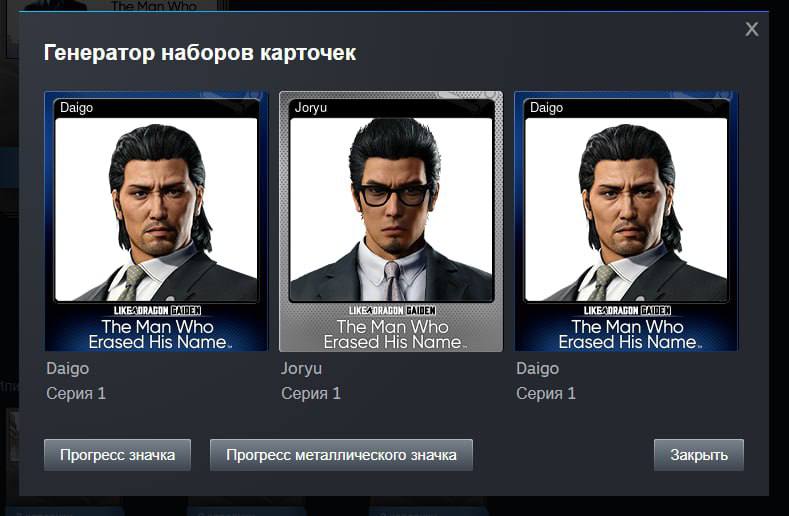This screenshot has width=789, height=516.
Task: Select the silver foil Joryu card image
Action: point(391,221)
